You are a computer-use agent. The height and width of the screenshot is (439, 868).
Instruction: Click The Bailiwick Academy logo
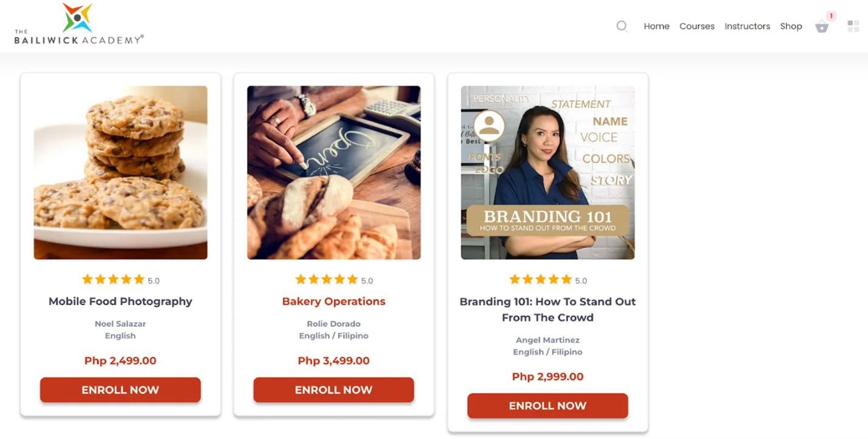click(79, 24)
